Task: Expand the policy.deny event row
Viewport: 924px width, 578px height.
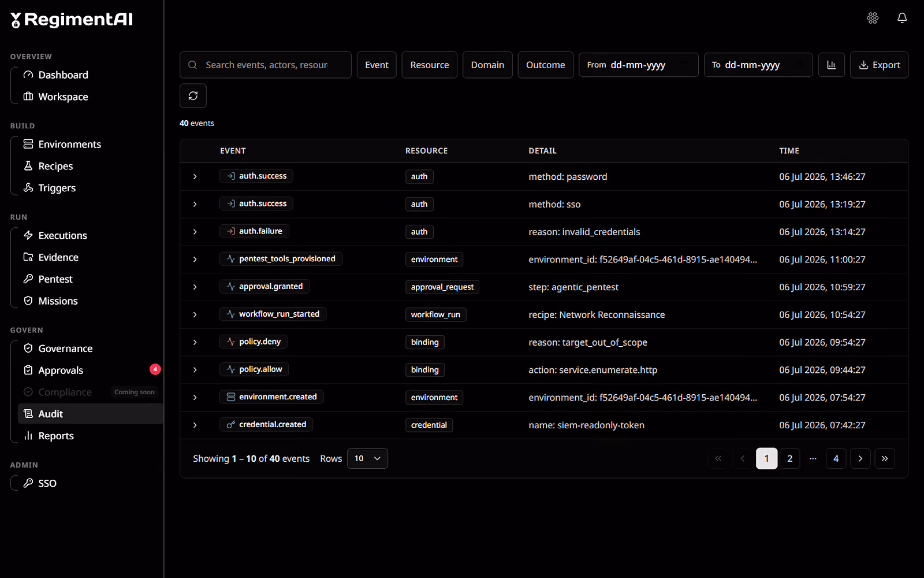Action: click(x=195, y=342)
